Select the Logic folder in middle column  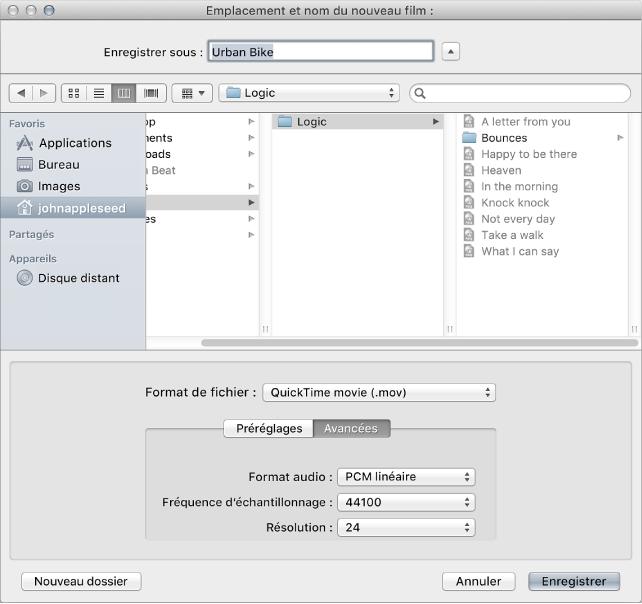coord(357,122)
